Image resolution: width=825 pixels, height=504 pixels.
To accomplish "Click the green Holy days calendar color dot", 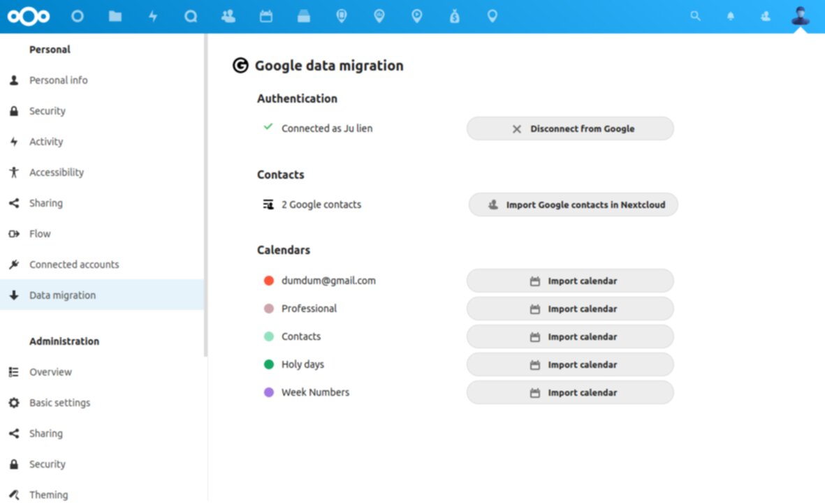I will (x=269, y=364).
